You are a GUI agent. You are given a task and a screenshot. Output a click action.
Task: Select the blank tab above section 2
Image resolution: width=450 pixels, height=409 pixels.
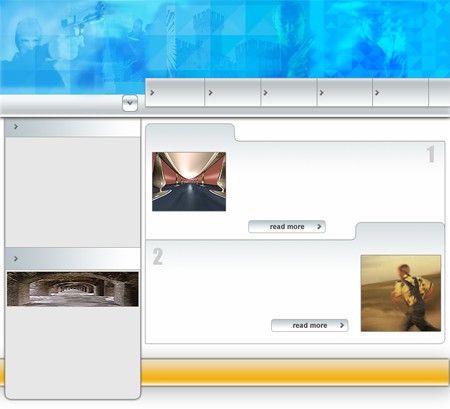[400, 231]
